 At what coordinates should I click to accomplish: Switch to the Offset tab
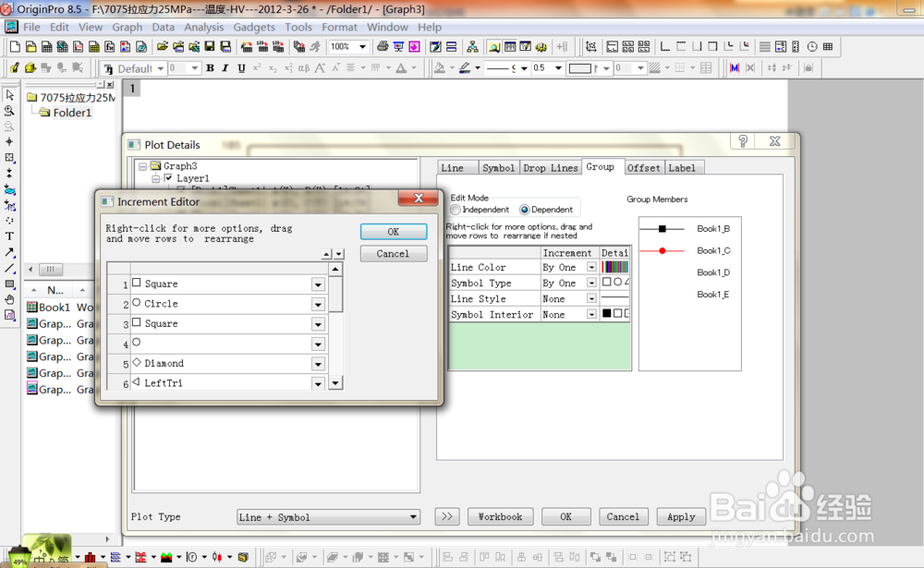(x=643, y=168)
